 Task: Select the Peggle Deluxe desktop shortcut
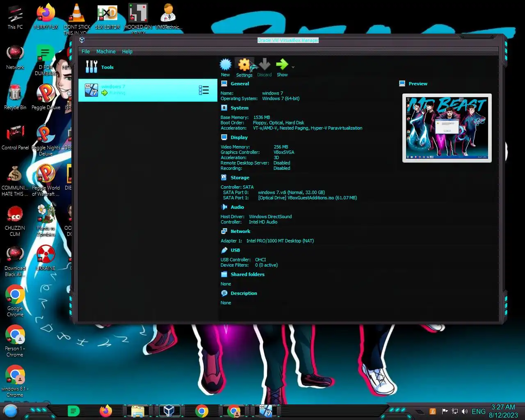pos(46,98)
